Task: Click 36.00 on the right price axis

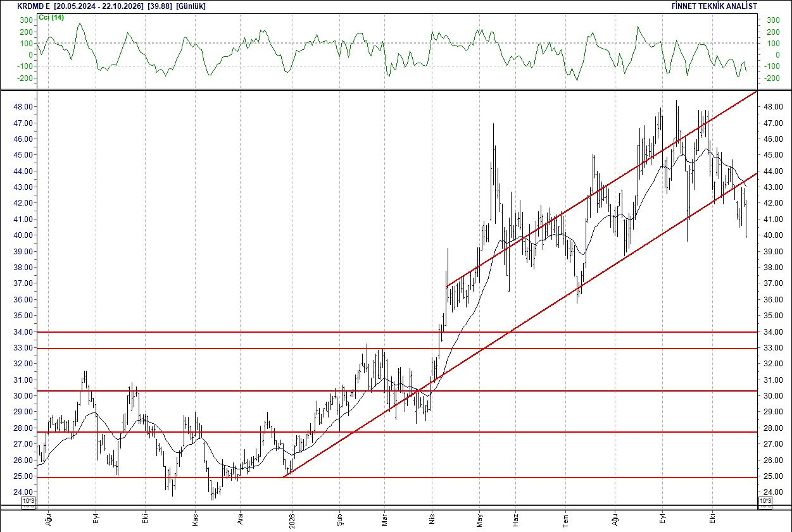Action: (x=773, y=300)
